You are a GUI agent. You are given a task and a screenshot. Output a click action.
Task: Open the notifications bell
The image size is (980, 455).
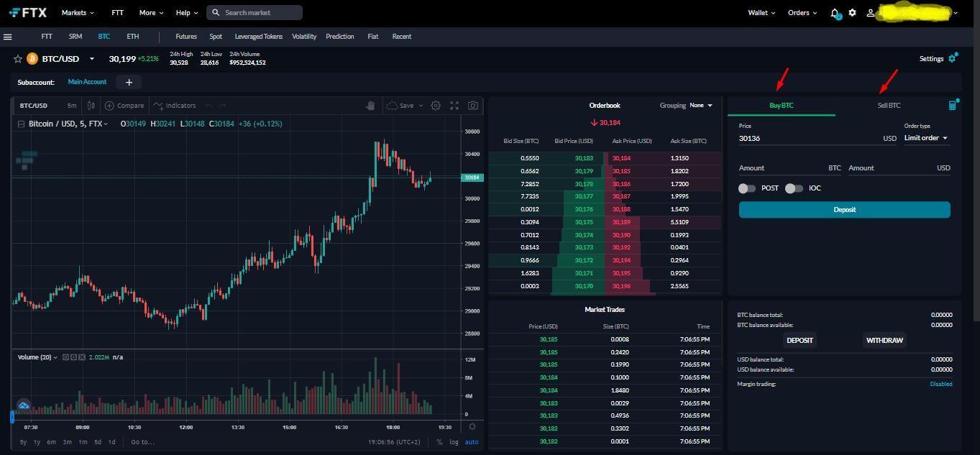click(x=835, y=13)
